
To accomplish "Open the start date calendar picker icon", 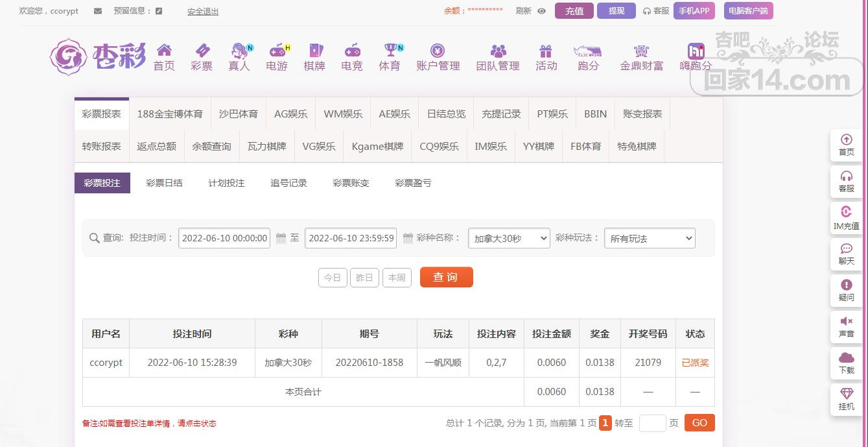I will tap(281, 238).
